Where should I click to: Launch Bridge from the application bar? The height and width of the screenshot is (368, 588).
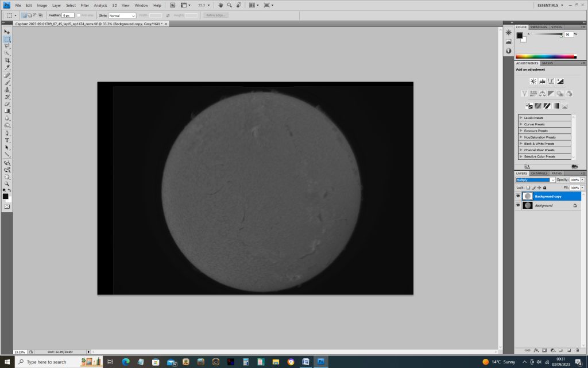(x=172, y=5)
